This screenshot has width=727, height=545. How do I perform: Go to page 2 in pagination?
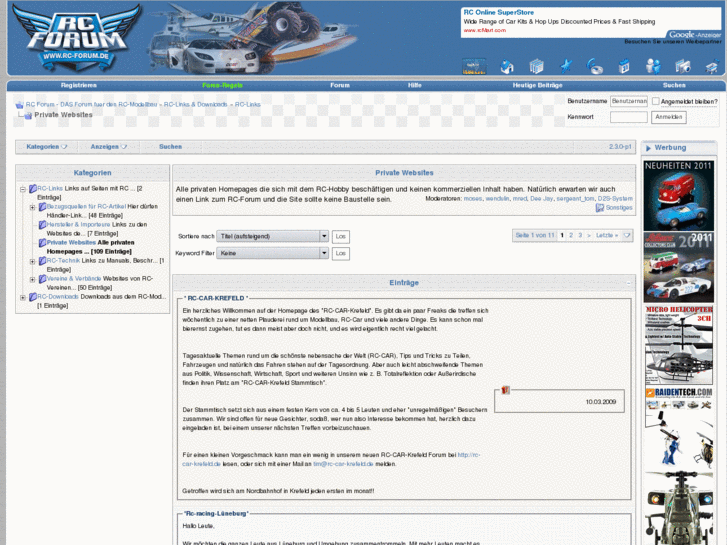tap(571, 236)
